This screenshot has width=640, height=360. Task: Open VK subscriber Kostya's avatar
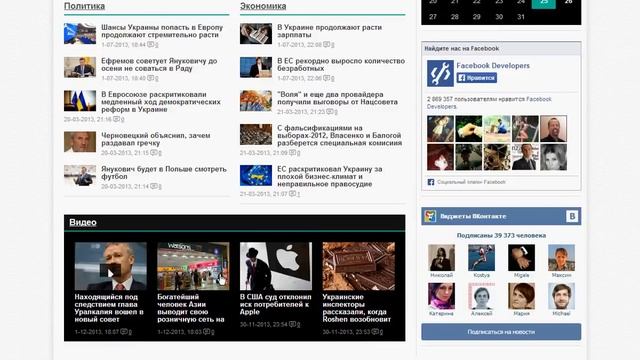481,258
